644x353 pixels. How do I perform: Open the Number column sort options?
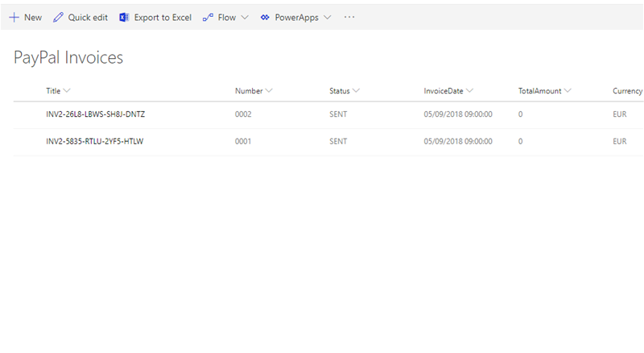[x=254, y=91]
